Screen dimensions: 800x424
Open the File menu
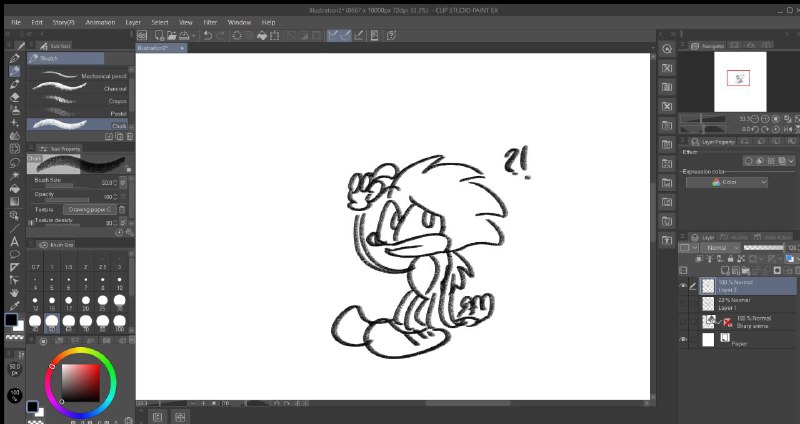pos(16,22)
